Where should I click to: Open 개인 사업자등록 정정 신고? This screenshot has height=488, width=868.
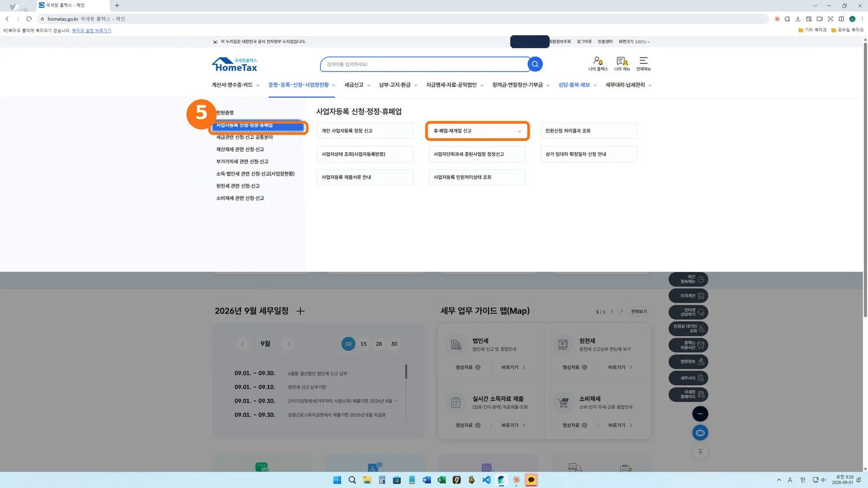(x=365, y=131)
